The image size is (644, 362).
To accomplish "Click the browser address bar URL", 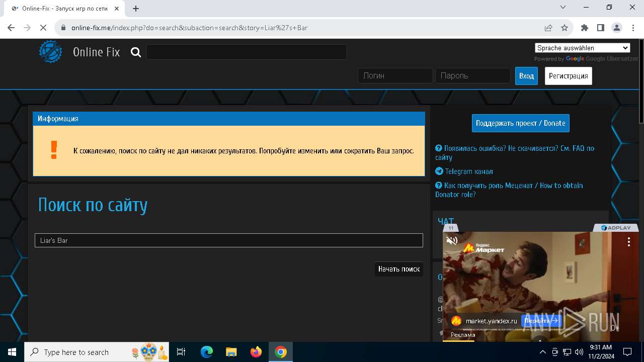I will coord(189,28).
